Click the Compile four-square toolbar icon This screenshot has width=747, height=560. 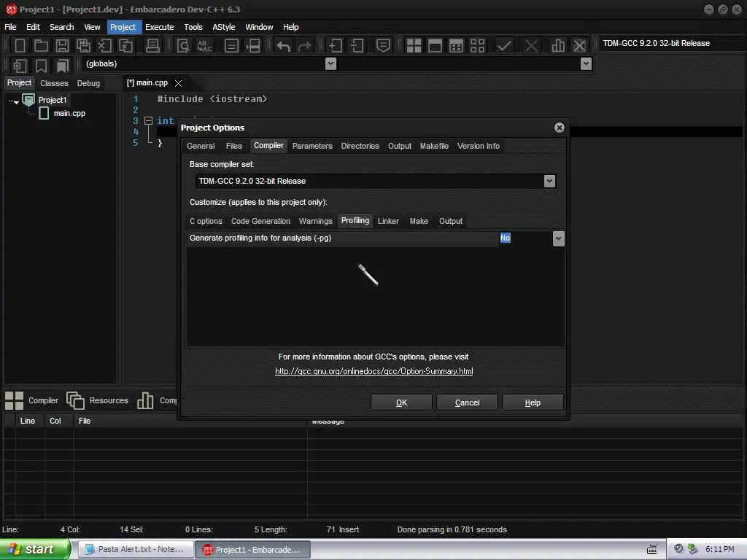[x=414, y=46]
